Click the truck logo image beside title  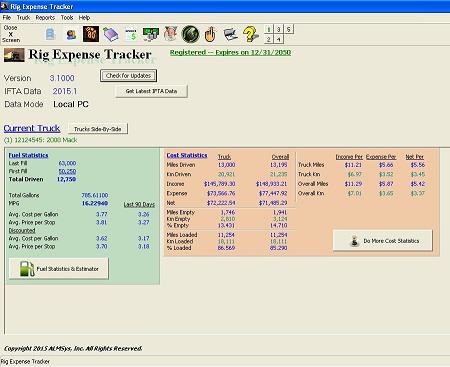[14, 55]
